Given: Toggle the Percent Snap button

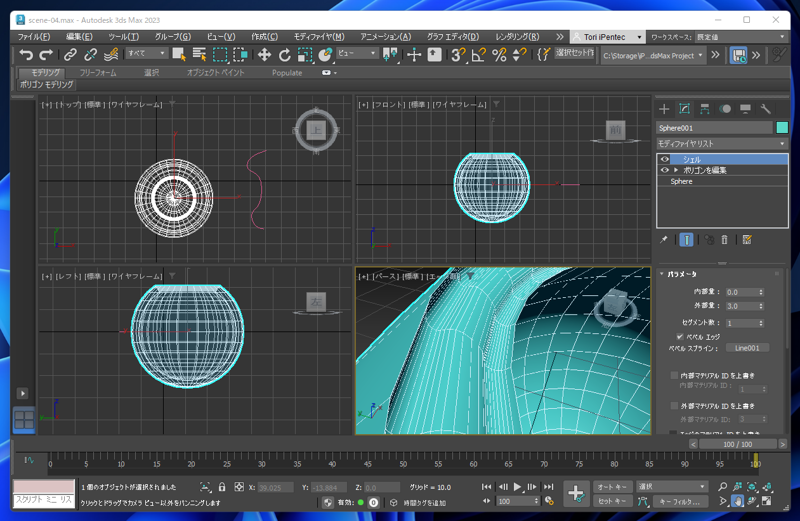Looking at the screenshot, I should point(499,54).
